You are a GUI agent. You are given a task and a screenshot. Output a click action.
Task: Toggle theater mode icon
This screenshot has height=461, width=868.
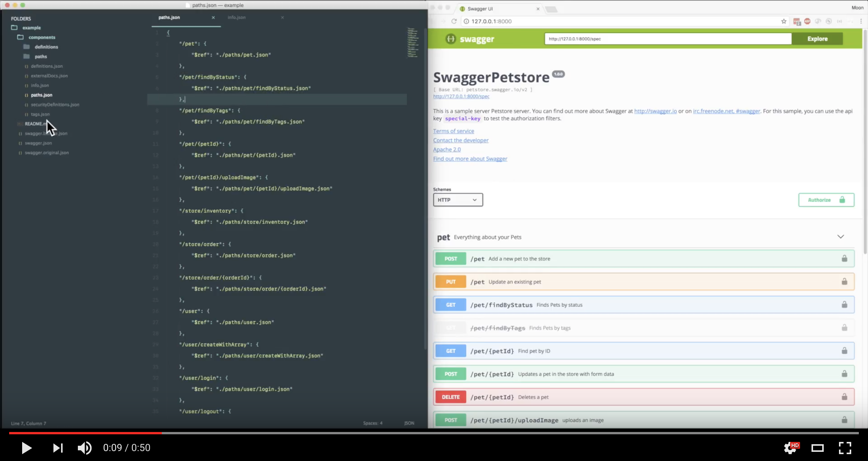tap(817, 448)
